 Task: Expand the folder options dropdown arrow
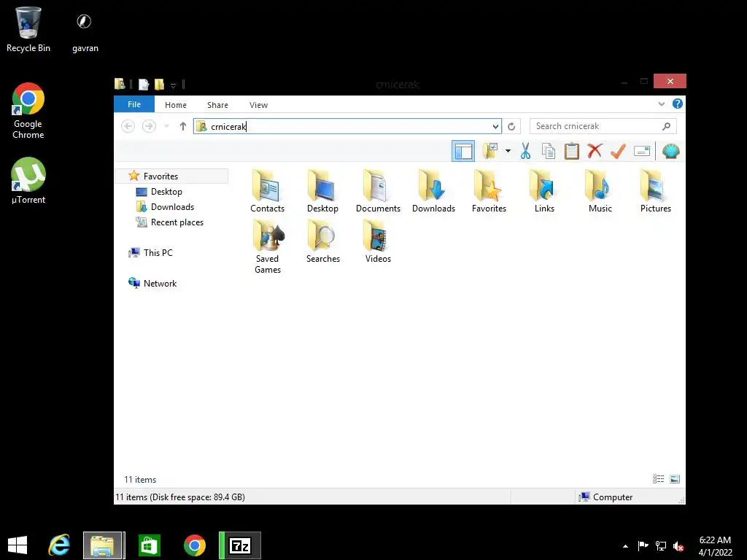508,152
